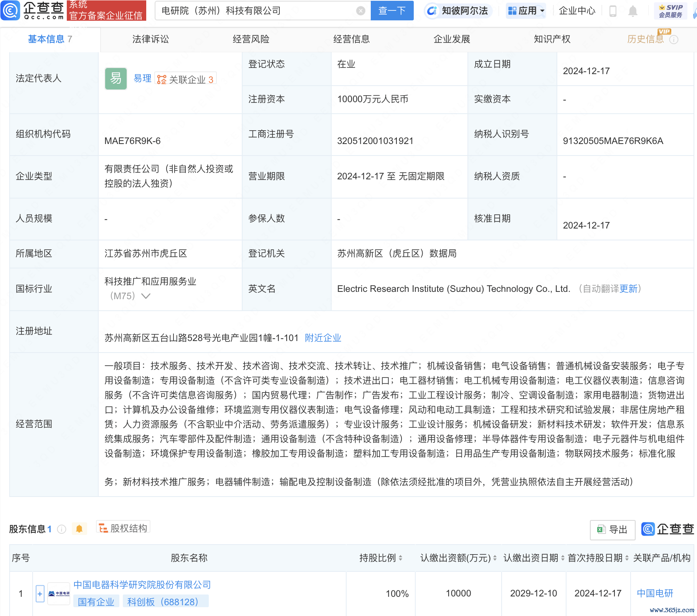Clear the search box with the X icon

360,11
